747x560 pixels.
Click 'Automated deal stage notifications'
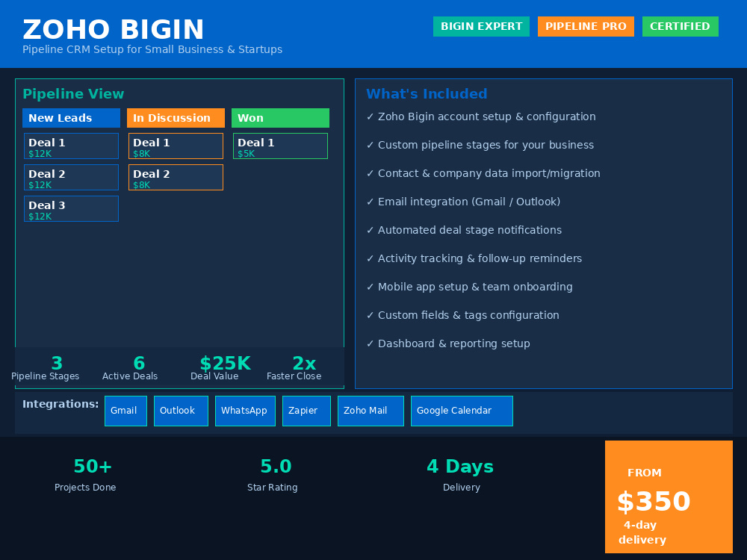tap(470, 230)
